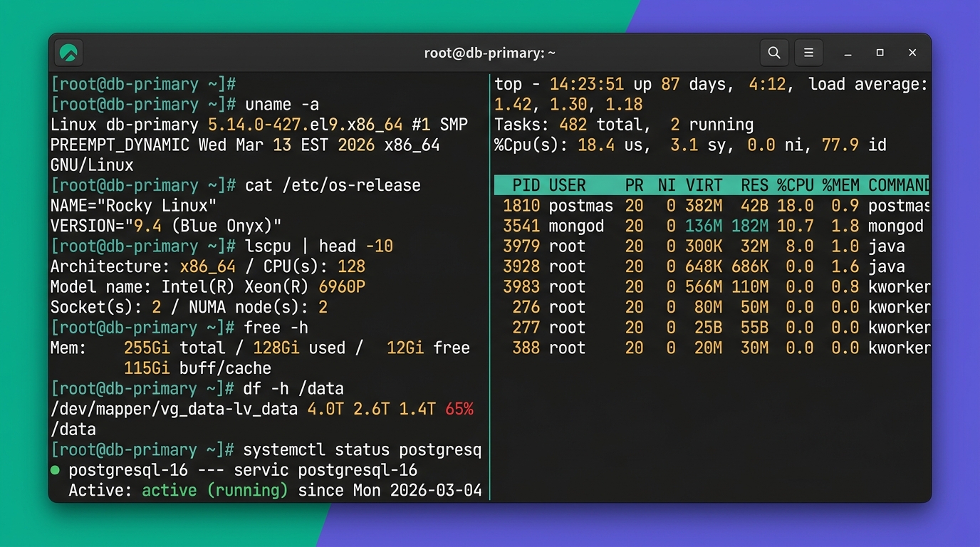Click the 12Gi free memory value
The width and height of the screenshot is (980, 547).
(405, 348)
